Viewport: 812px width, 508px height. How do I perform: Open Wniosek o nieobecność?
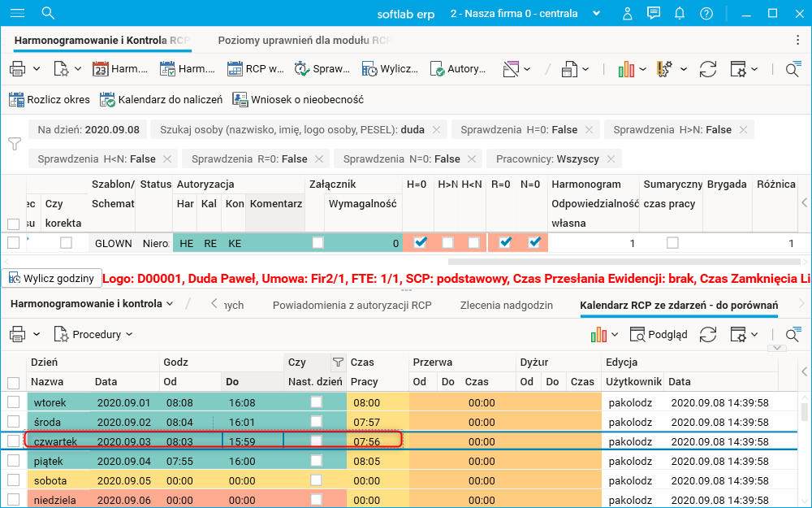(297, 100)
